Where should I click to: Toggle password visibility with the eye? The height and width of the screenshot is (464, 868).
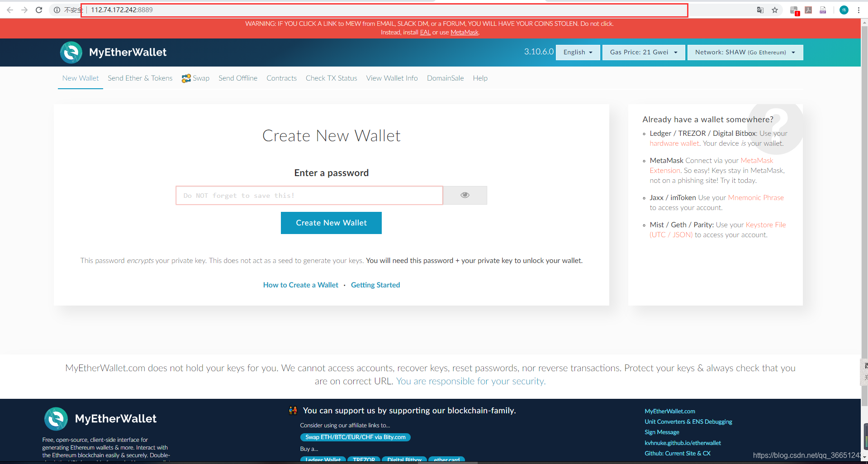pos(465,195)
